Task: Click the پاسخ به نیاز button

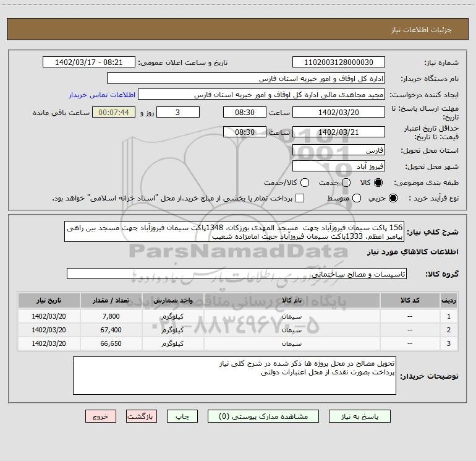Action: click(x=360, y=416)
